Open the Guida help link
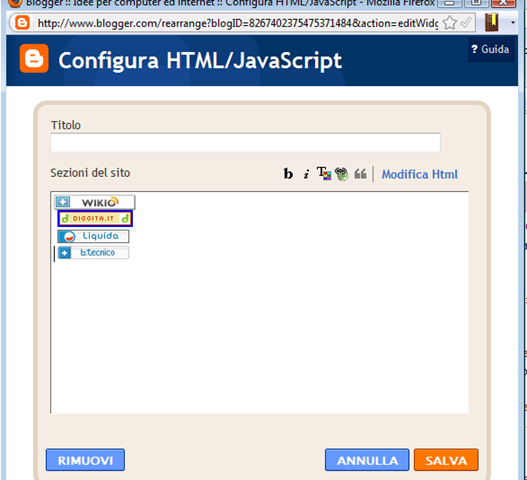The width and height of the screenshot is (527, 480). tap(491, 49)
